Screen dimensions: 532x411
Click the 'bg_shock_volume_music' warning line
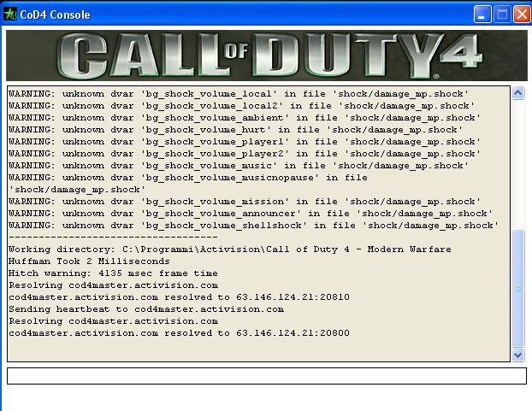(239, 166)
